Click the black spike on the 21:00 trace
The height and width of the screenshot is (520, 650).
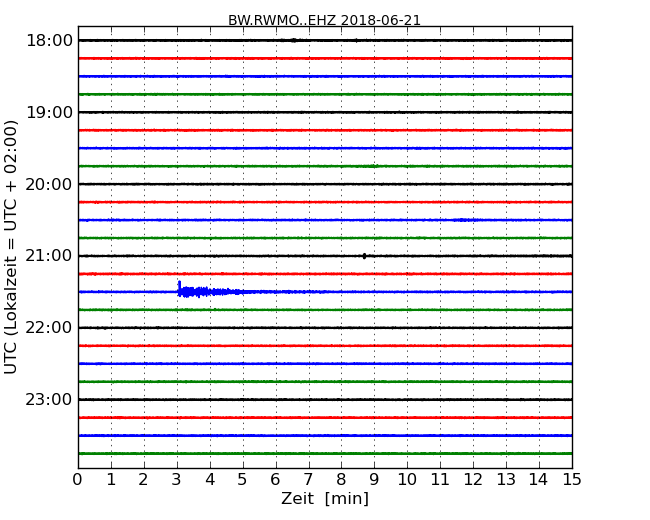[364, 256]
